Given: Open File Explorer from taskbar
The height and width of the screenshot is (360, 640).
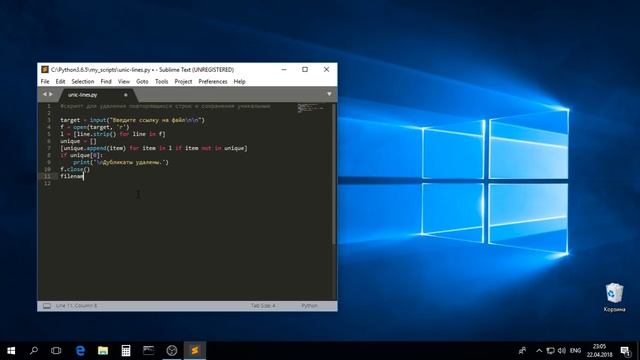Looking at the screenshot, I should (103, 350).
